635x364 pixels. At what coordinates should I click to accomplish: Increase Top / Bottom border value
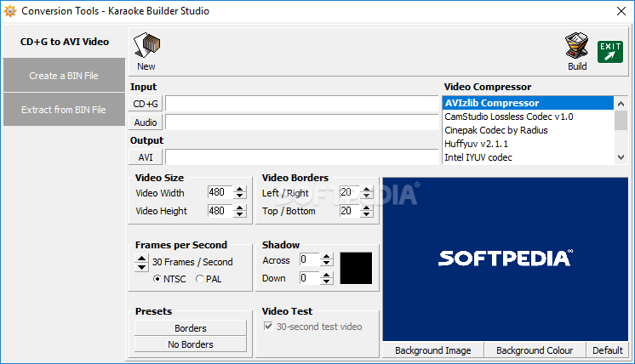[367, 208]
